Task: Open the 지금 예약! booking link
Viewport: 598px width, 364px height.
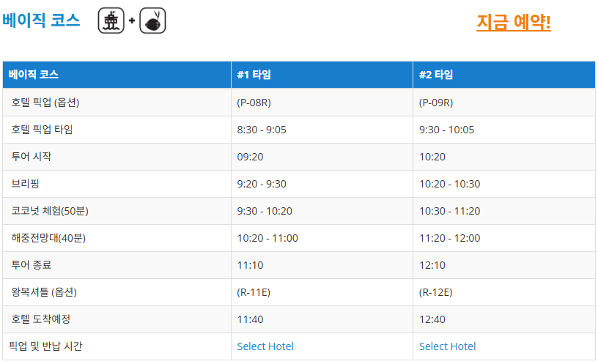Action: pos(513,22)
